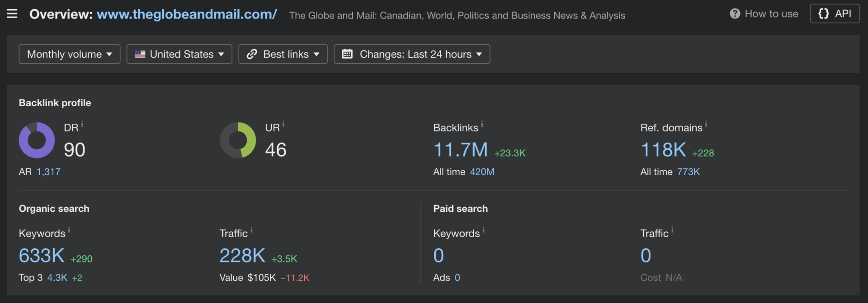Open the hamburger menu icon
The width and height of the screenshot is (868, 303).
[x=12, y=14]
